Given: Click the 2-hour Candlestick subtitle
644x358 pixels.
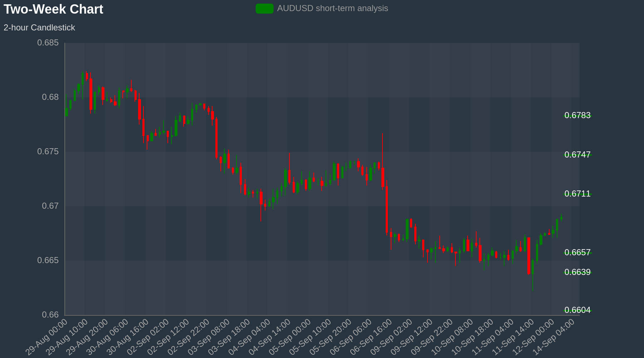Looking at the screenshot, I should 39,28.
